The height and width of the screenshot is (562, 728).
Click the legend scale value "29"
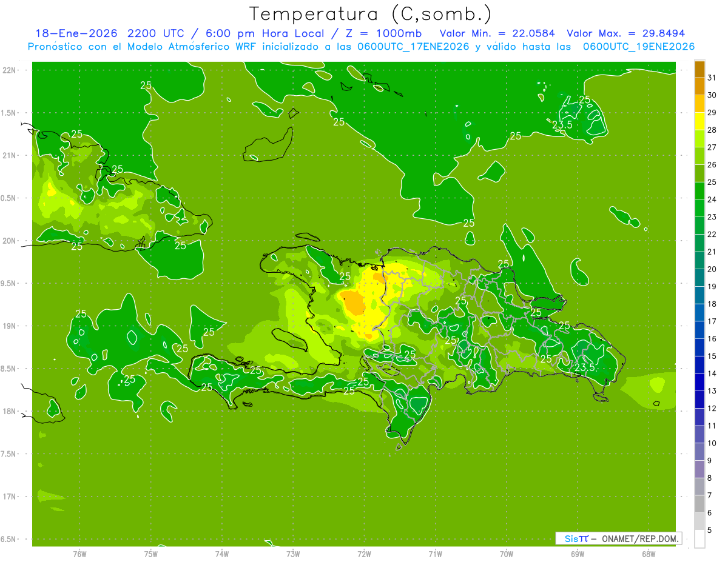click(712, 112)
